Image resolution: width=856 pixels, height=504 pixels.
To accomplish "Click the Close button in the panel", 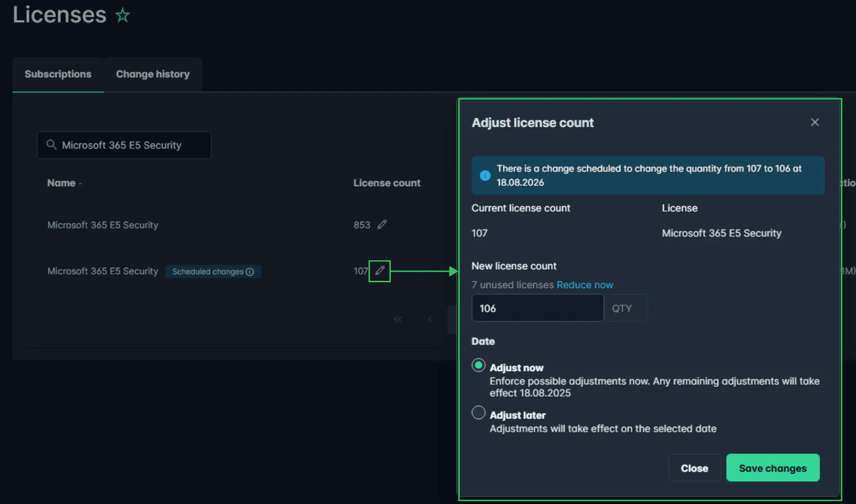I will click(694, 468).
